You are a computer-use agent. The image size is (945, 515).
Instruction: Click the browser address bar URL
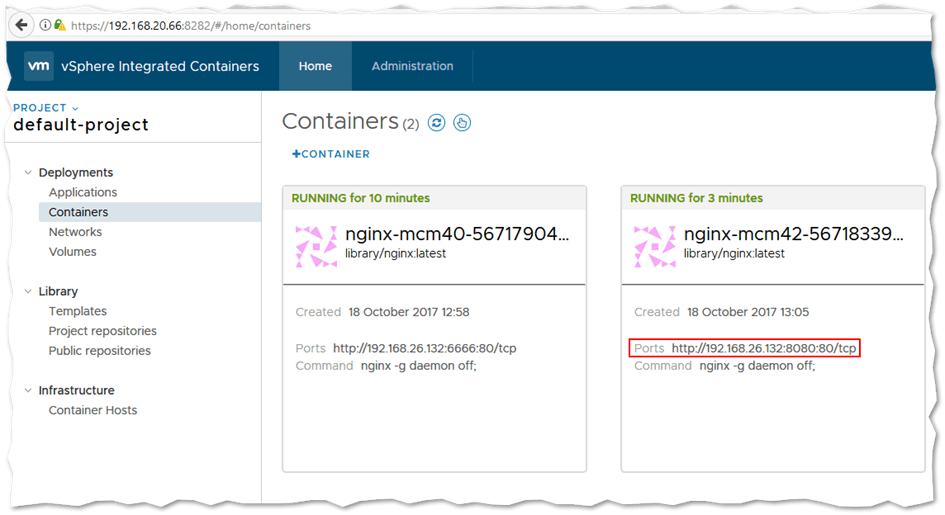(190, 26)
